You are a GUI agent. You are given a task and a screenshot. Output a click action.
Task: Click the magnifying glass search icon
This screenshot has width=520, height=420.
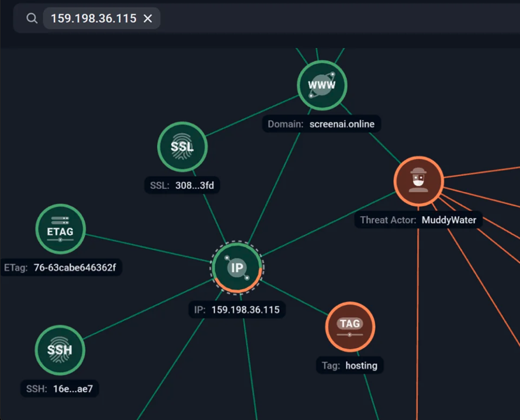[32, 19]
